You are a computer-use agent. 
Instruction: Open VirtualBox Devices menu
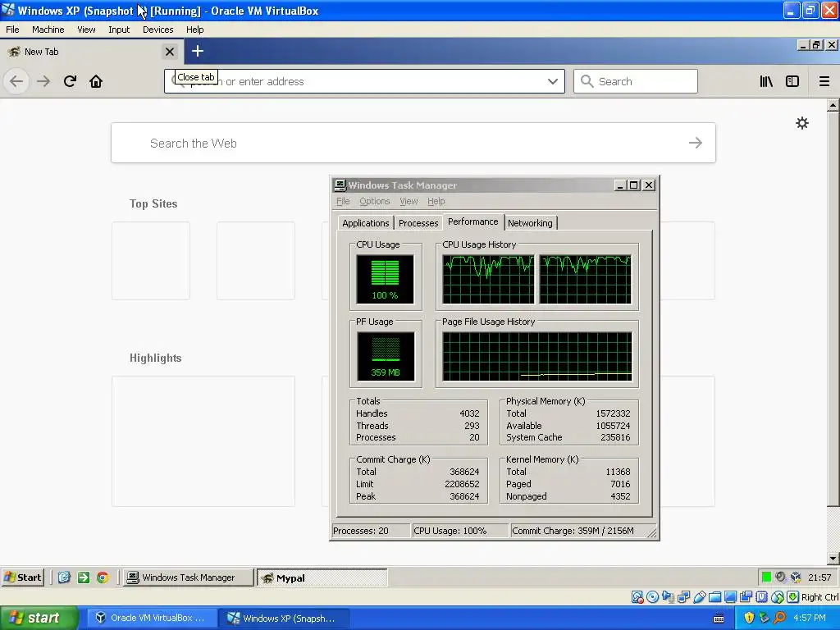click(158, 30)
